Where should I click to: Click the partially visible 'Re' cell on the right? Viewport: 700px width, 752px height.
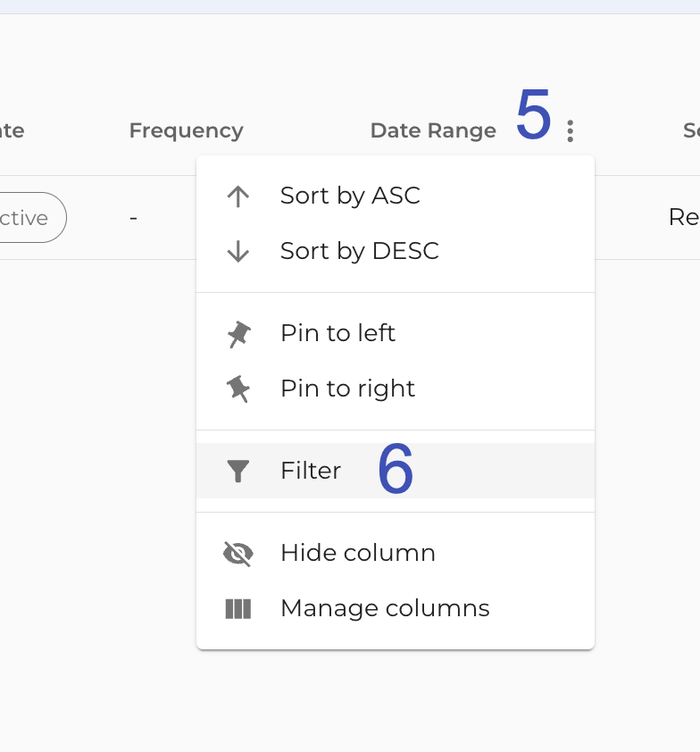coord(684,217)
